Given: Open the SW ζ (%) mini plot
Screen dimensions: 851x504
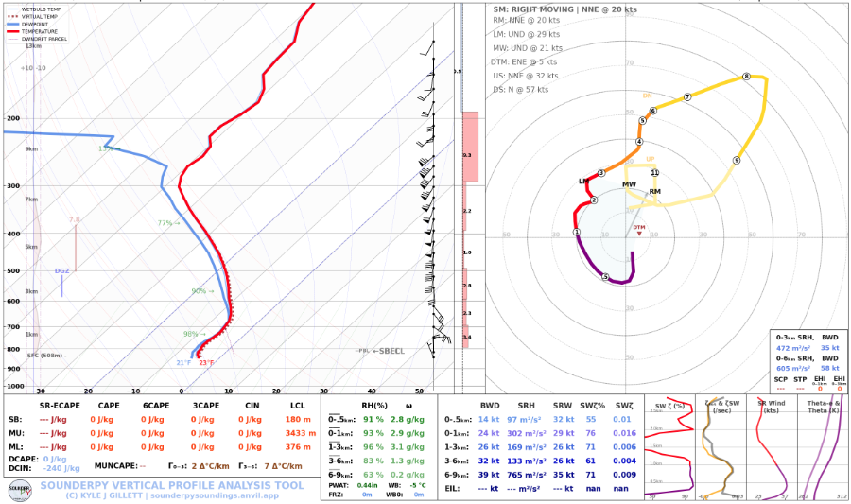Looking at the screenshot, I should click(669, 447).
